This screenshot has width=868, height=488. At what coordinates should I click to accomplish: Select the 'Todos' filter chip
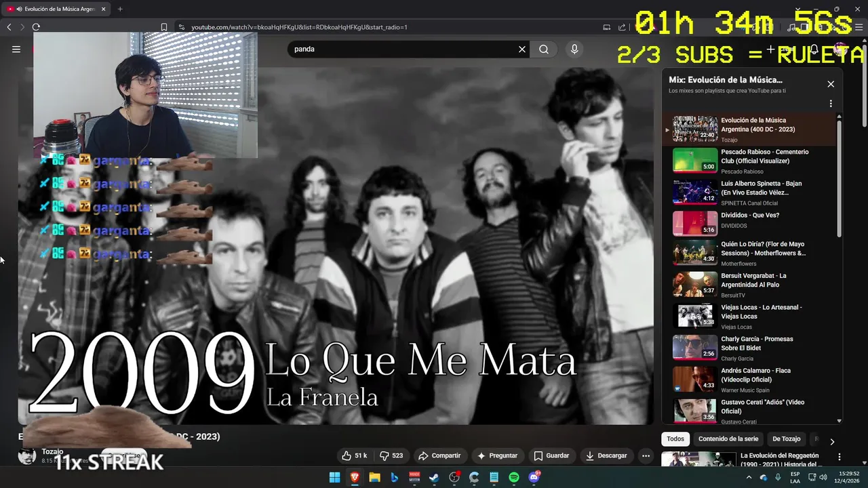(x=675, y=439)
